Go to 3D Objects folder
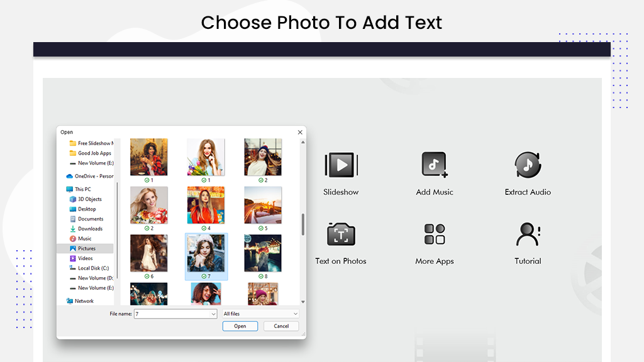Screen dimensions: 644x362 pyautogui.click(x=86, y=199)
